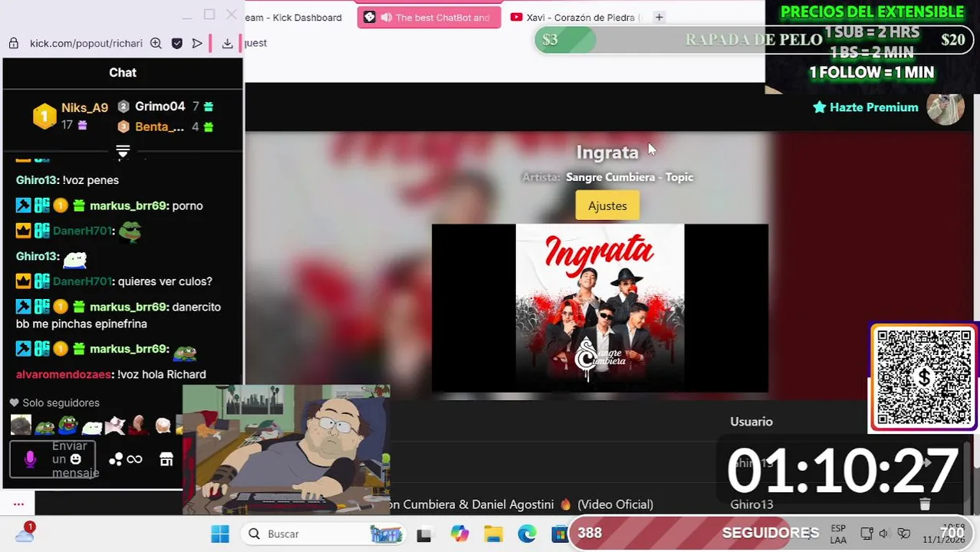Open Microsoft Edge from the taskbar
The image size is (980, 552).
click(x=527, y=534)
